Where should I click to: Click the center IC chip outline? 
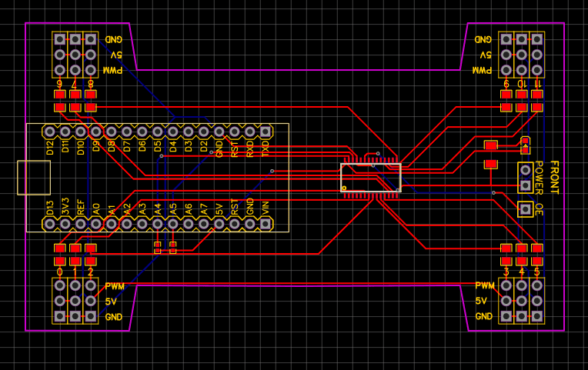click(x=370, y=178)
